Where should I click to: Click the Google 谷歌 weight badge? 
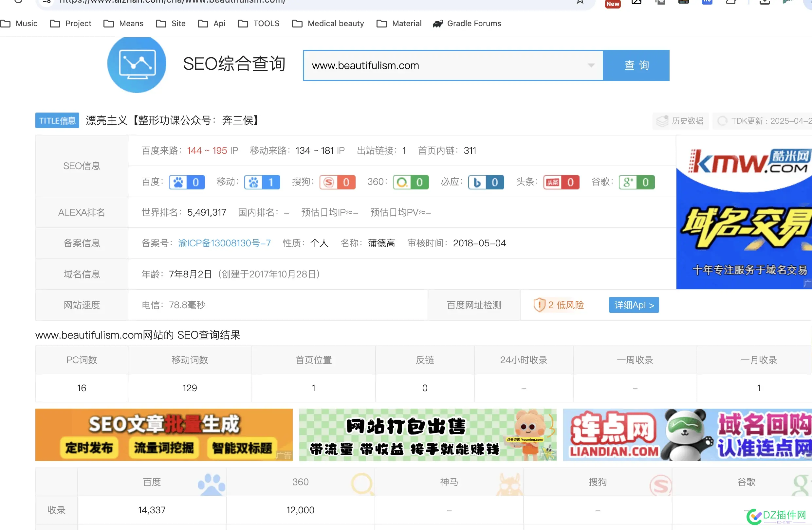point(637,182)
